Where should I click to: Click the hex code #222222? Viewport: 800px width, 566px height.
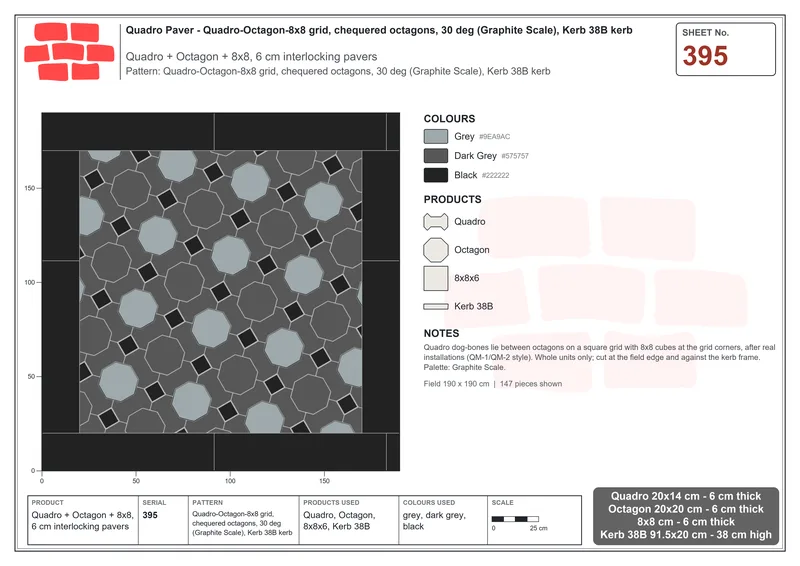[x=495, y=176]
